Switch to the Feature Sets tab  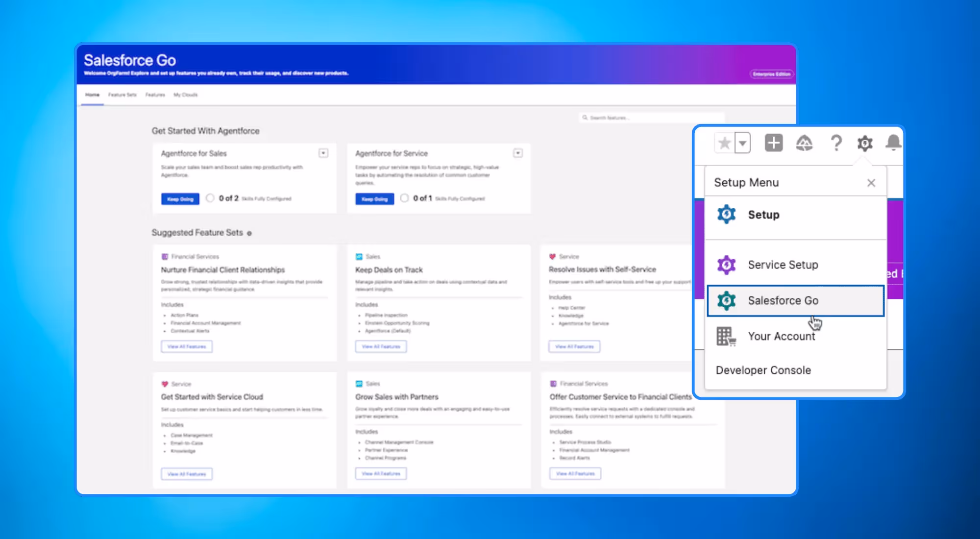point(122,95)
